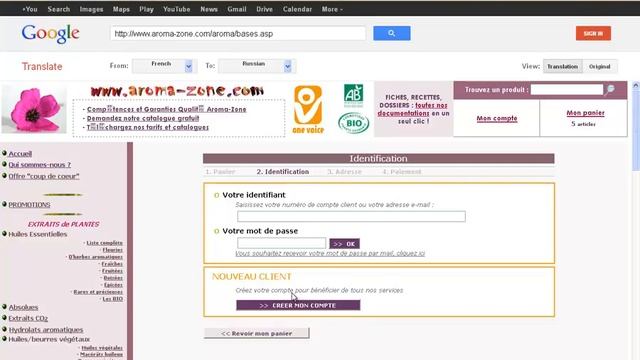Open Qui sommes-nous ? sidebar link
This screenshot has width=640, height=360.
pyautogui.click(x=40, y=164)
